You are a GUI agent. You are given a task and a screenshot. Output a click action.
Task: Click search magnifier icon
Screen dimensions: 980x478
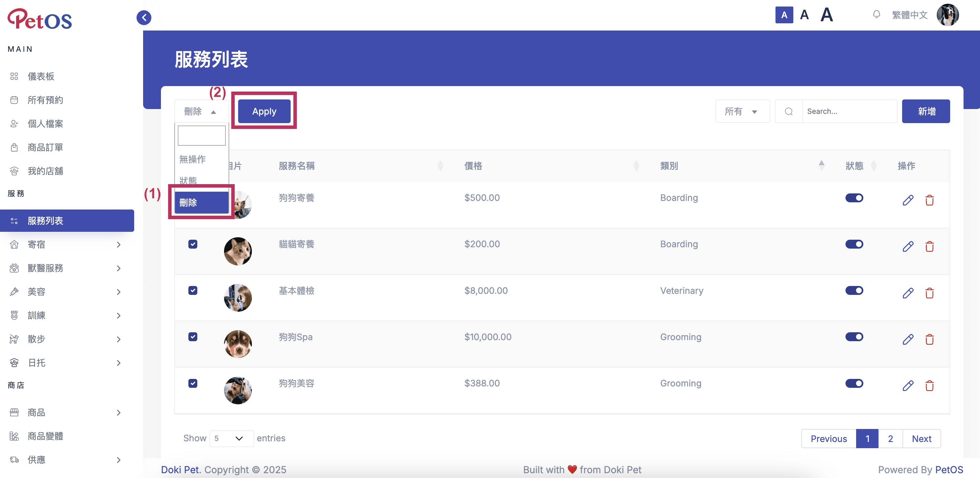click(789, 111)
